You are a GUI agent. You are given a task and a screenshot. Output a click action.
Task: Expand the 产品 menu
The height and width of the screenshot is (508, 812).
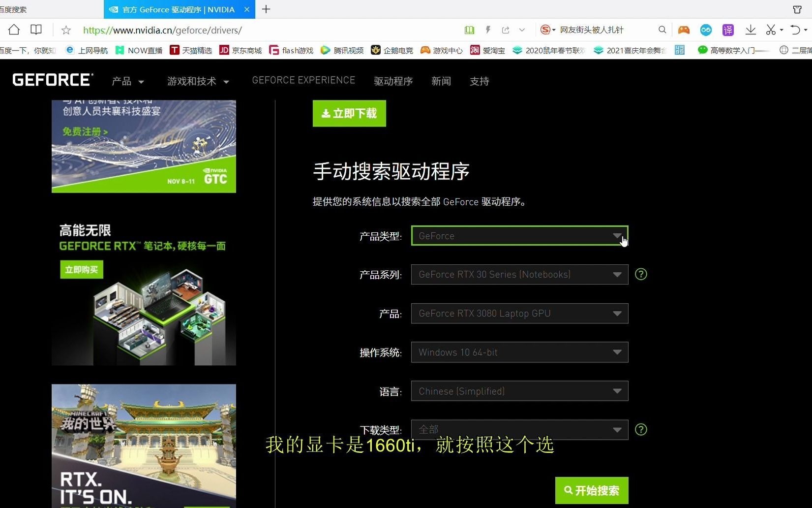tap(128, 81)
